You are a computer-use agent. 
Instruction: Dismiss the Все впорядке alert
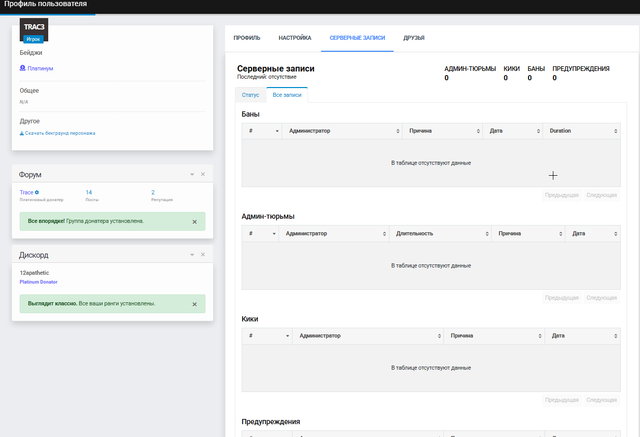tap(195, 222)
